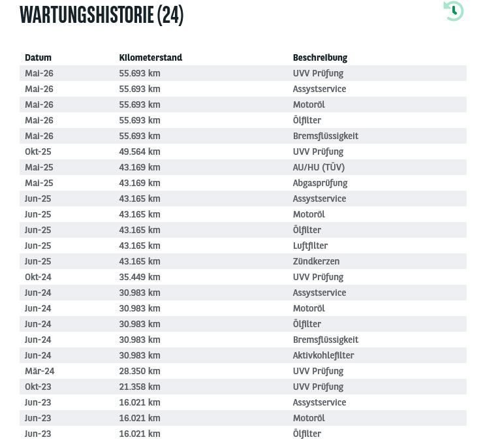Screen dimensions: 485x448
Task: Click the green history clock icon
Action: (x=454, y=11)
